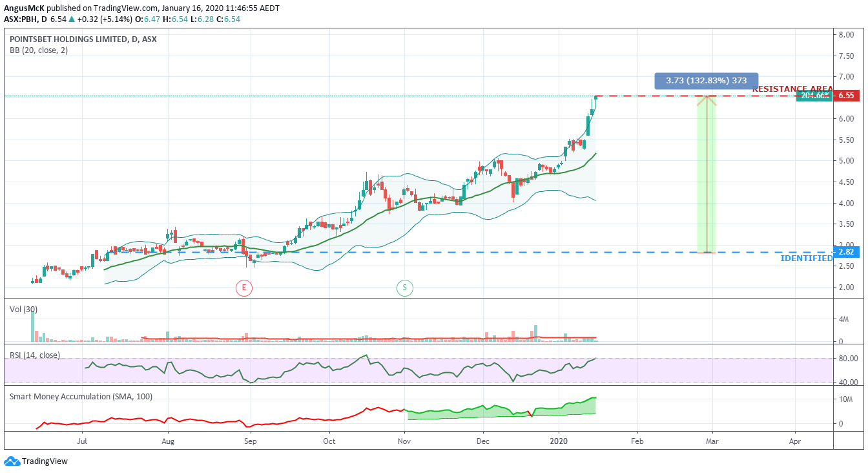
Task: Click the 2.82 blue price tag
Action: tap(847, 252)
